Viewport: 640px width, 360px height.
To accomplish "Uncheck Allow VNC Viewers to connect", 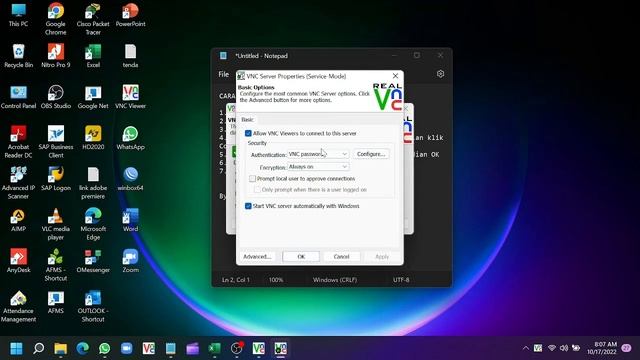I will (248, 133).
